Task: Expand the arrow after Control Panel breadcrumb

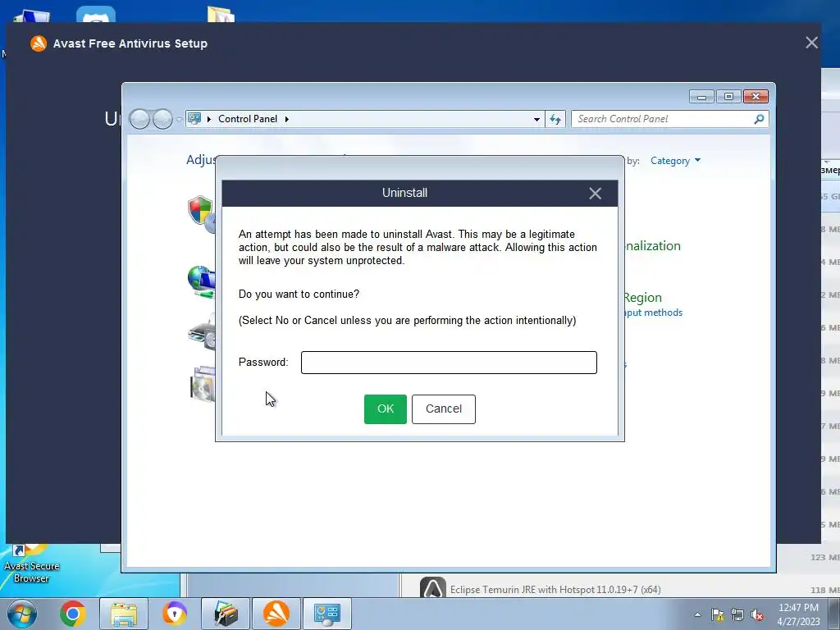Action: [287, 119]
